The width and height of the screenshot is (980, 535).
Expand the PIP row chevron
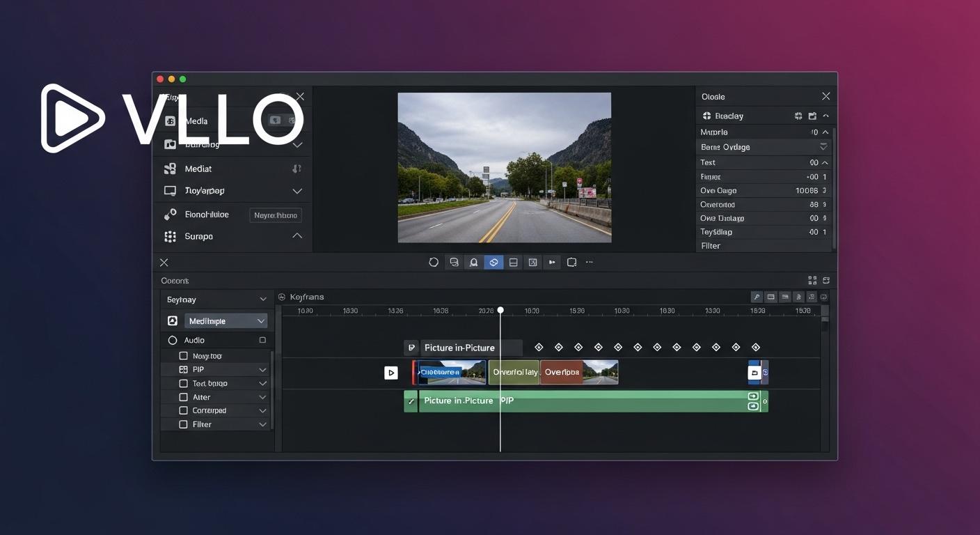pos(262,370)
